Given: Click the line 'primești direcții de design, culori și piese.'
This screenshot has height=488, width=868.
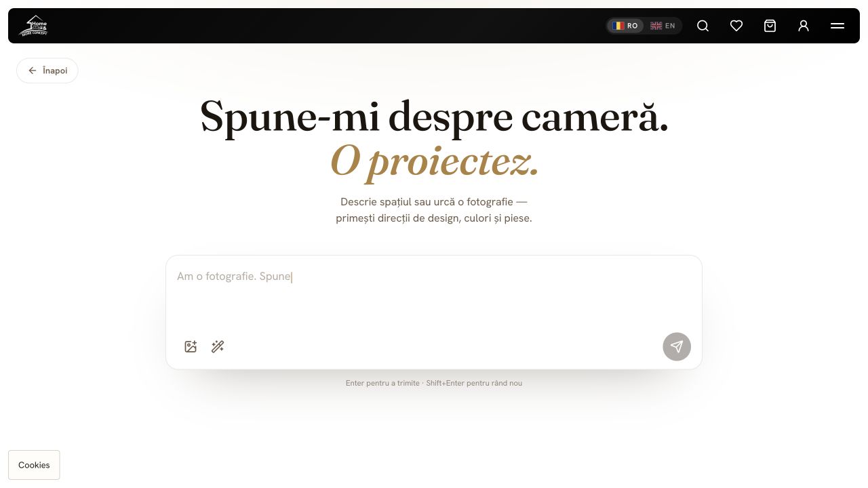Looking at the screenshot, I should click(x=434, y=218).
